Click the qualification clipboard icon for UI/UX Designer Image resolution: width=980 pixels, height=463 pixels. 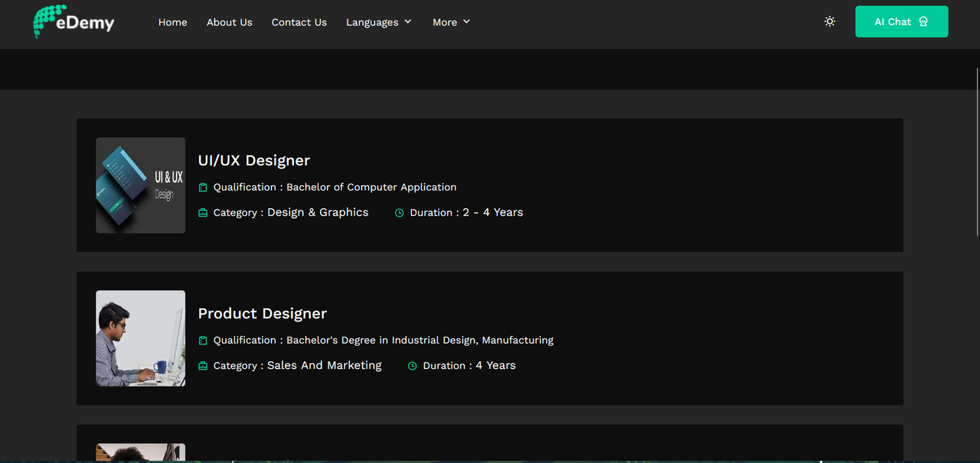pyautogui.click(x=203, y=187)
